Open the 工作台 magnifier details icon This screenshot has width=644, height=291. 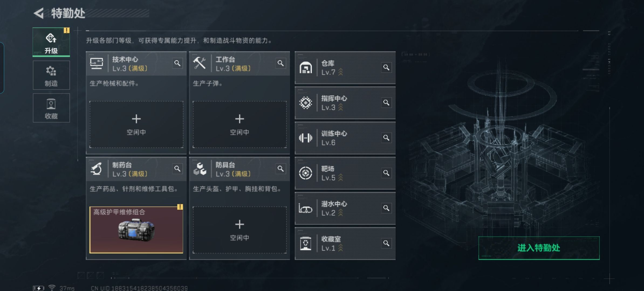[280, 63]
